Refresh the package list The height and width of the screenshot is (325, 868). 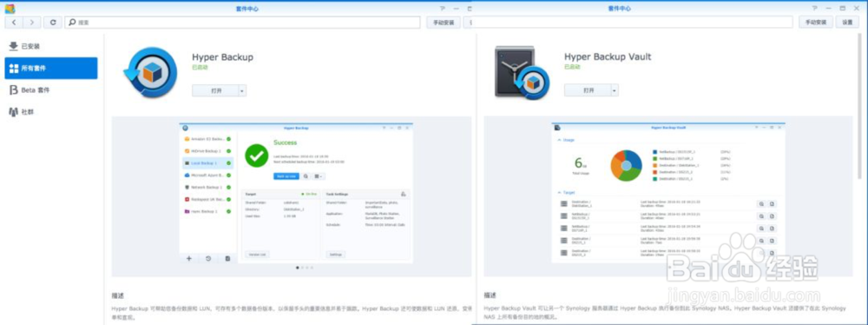coord(53,23)
